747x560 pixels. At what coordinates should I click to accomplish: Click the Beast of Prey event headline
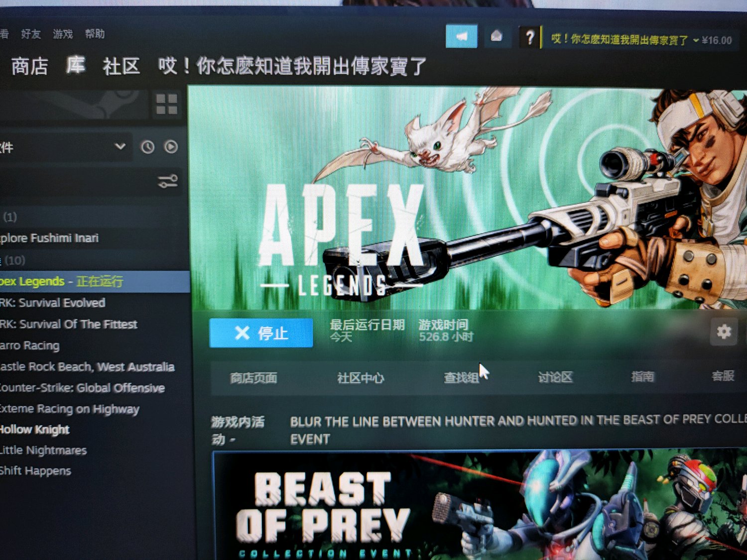[518, 430]
